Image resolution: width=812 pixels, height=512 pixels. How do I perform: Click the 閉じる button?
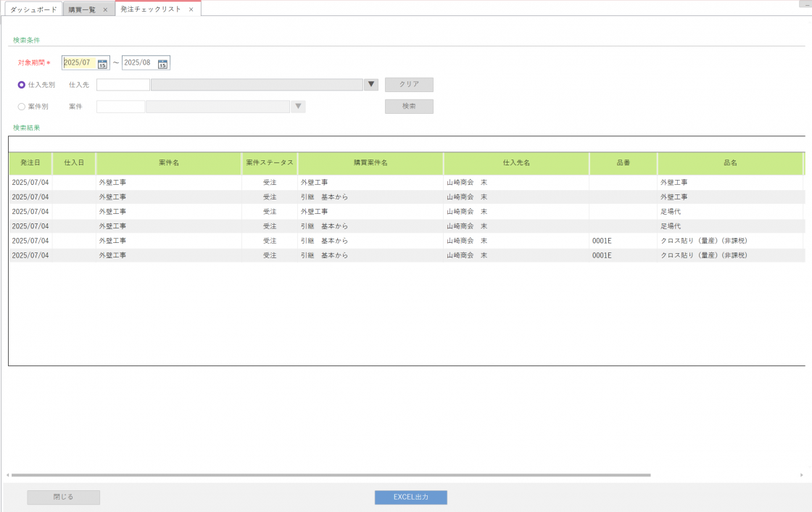[x=63, y=497]
